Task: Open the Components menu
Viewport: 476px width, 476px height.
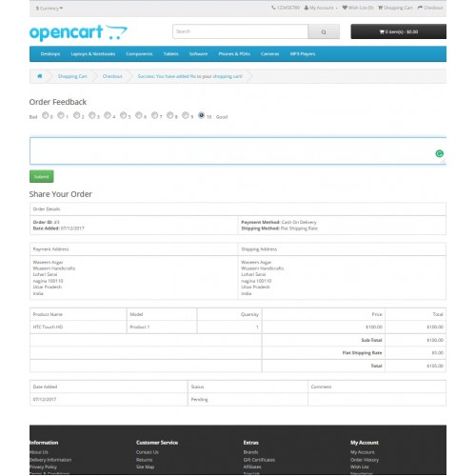Action: (x=139, y=54)
